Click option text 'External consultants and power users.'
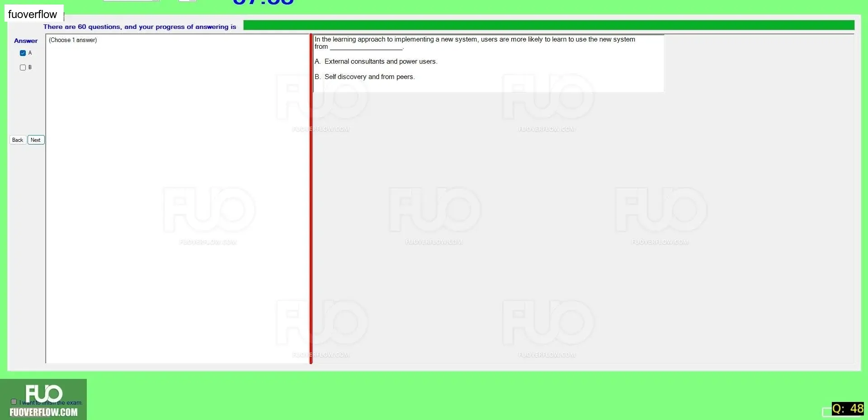This screenshot has width=868, height=420. tap(381, 61)
